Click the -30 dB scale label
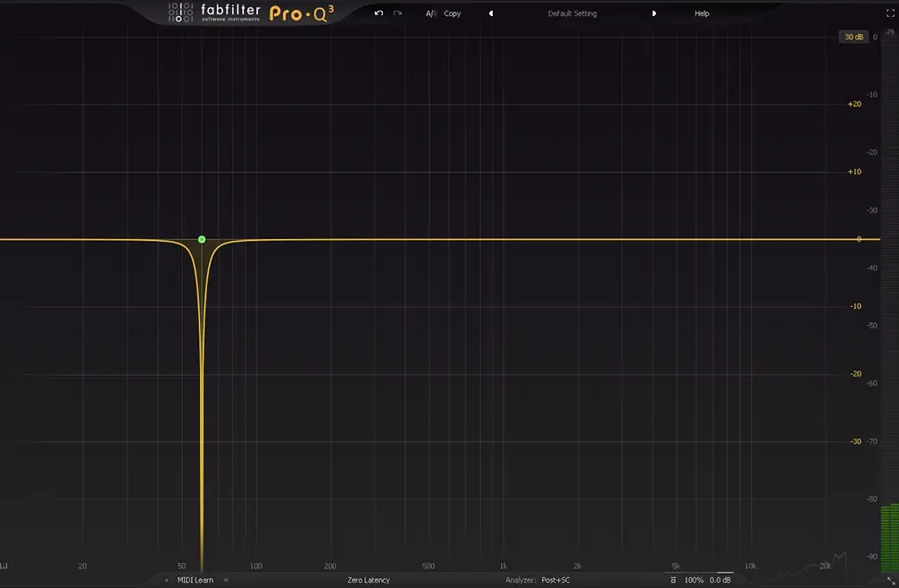This screenshot has width=899, height=588. pyautogui.click(x=855, y=442)
